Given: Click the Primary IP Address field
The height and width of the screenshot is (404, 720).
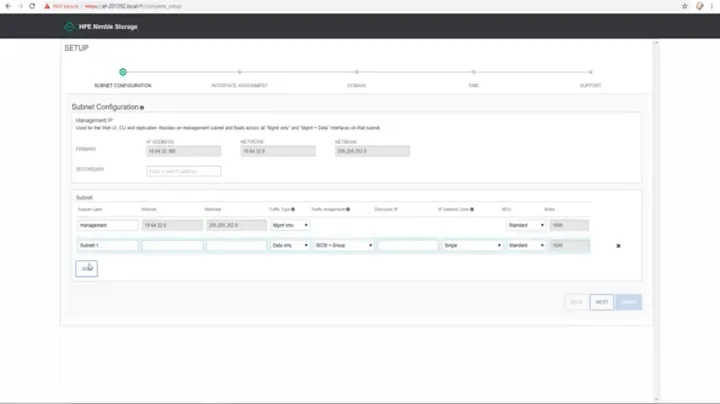Looking at the screenshot, I should click(x=184, y=151).
